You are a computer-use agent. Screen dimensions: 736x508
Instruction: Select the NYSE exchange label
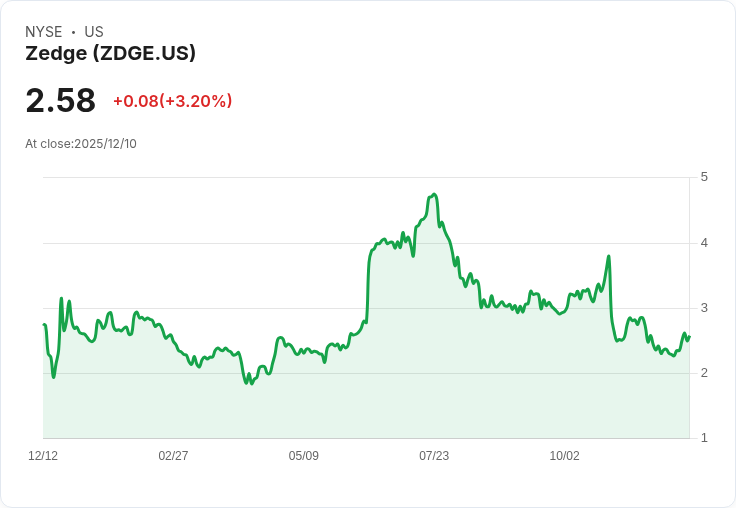point(44,32)
